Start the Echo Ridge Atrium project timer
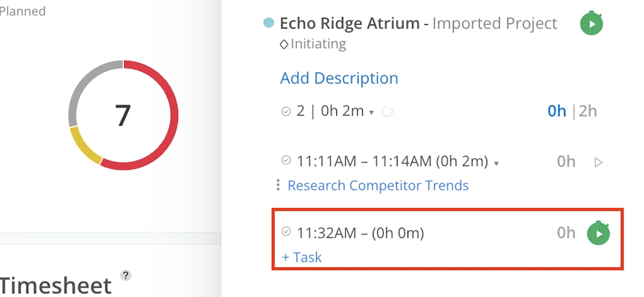The height and width of the screenshot is (297, 644). [x=591, y=24]
